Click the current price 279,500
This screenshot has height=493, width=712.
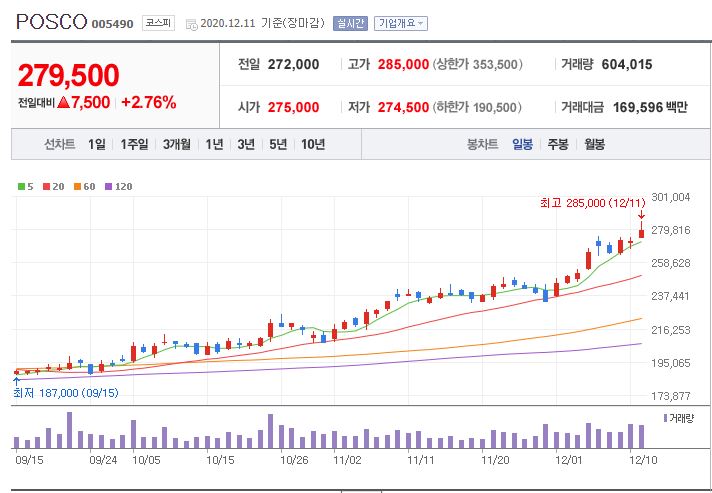(69, 75)
